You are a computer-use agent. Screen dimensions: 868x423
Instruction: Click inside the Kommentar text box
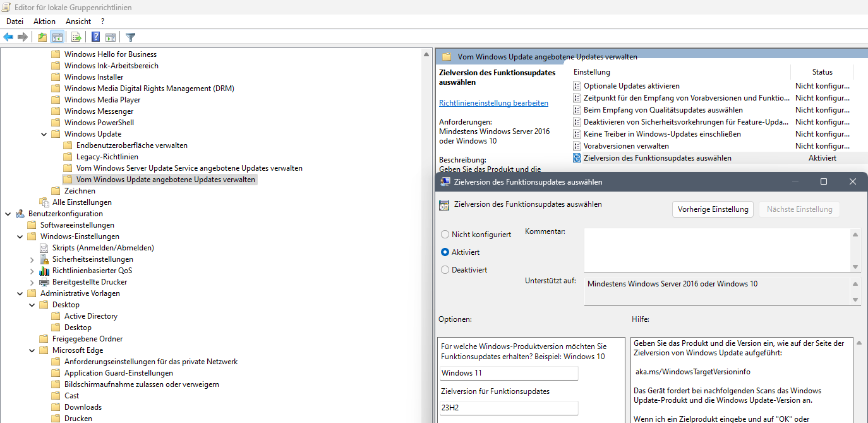pyautogui.click(x=717, y=250)
